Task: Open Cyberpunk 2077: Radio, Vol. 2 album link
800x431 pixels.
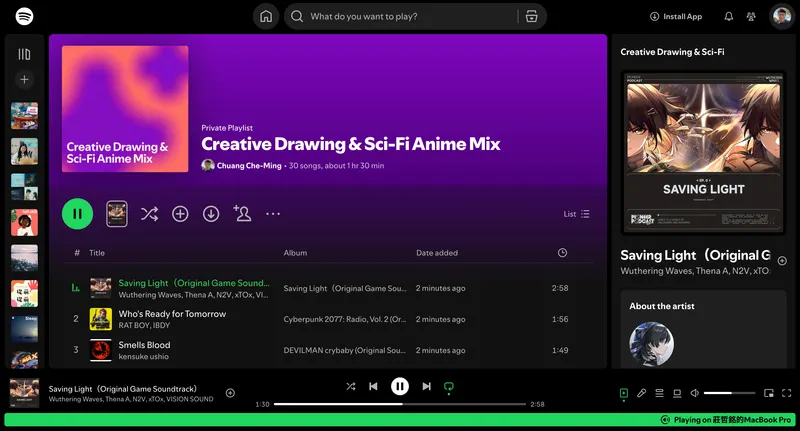Action: (345, 319)
